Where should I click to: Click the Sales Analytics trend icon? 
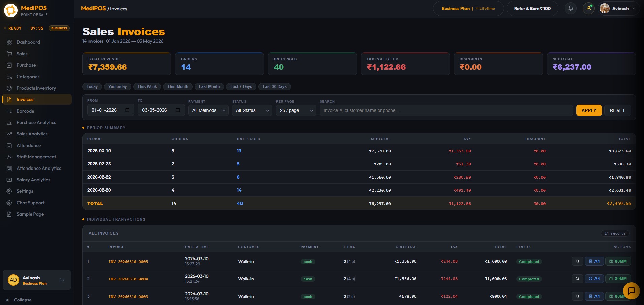coord(9,134)
